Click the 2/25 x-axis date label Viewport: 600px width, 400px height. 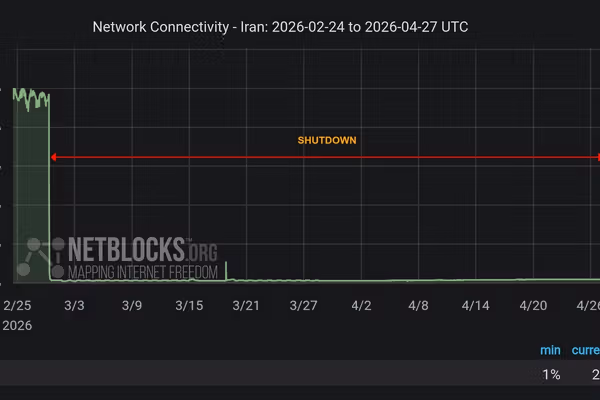click(x=17, y=305)
